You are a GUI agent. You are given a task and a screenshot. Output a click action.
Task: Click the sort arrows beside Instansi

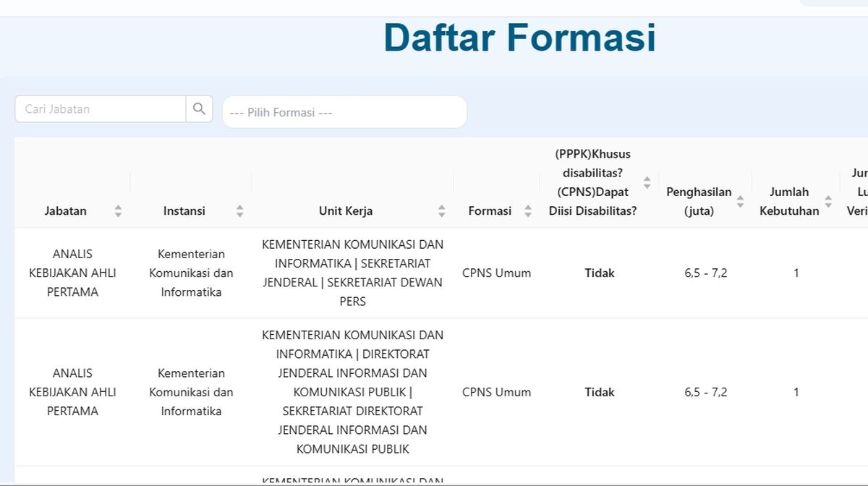[x=239, y=211]
